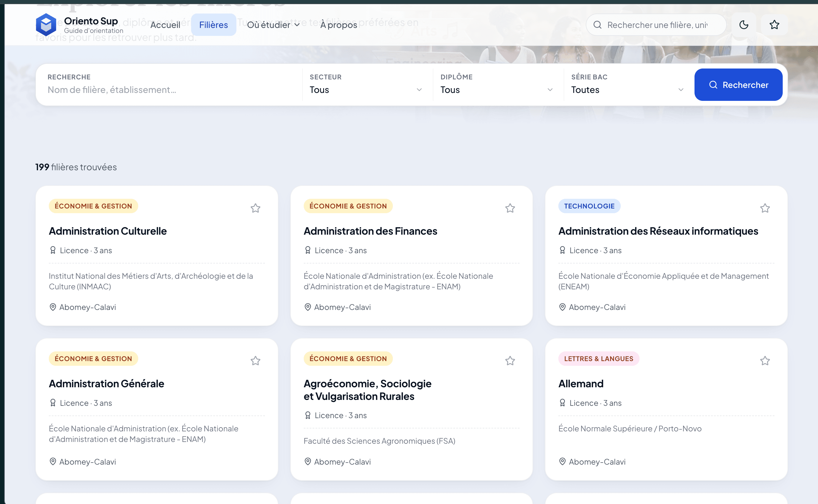Click the blue Rechercher button
Image resolution: width=818 pixels, height=504 pixels.
[x=738, y=85]
